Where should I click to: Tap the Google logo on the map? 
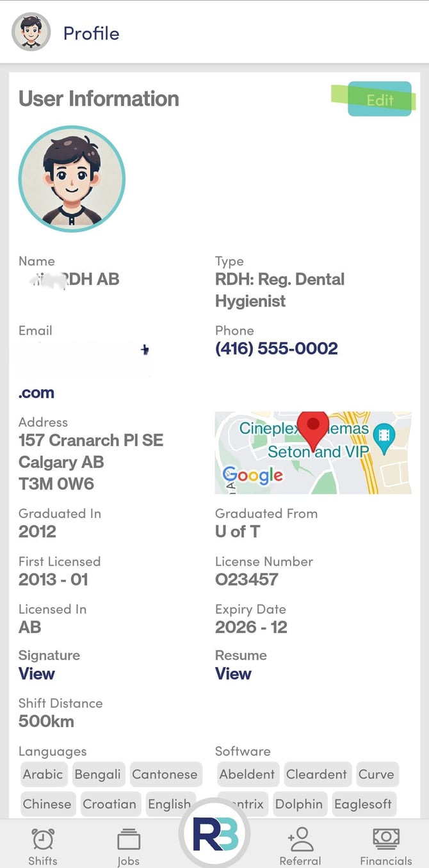pos(252,476)
